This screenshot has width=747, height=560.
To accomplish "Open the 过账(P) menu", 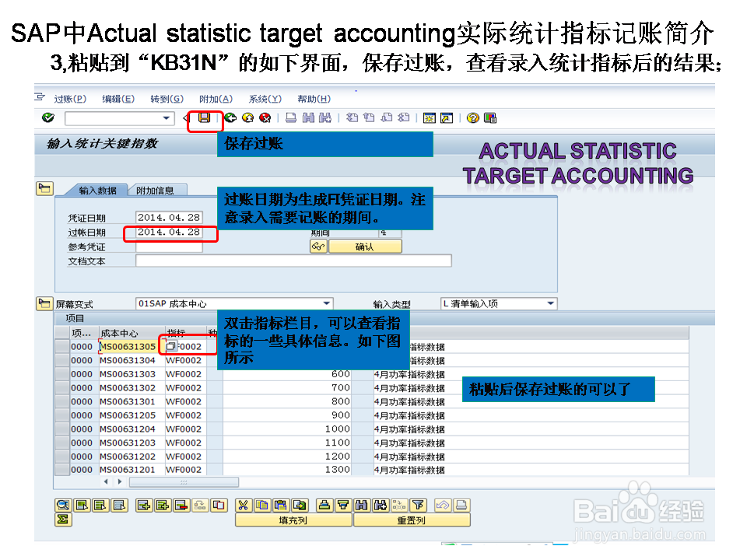I will (x=70, y=99).
